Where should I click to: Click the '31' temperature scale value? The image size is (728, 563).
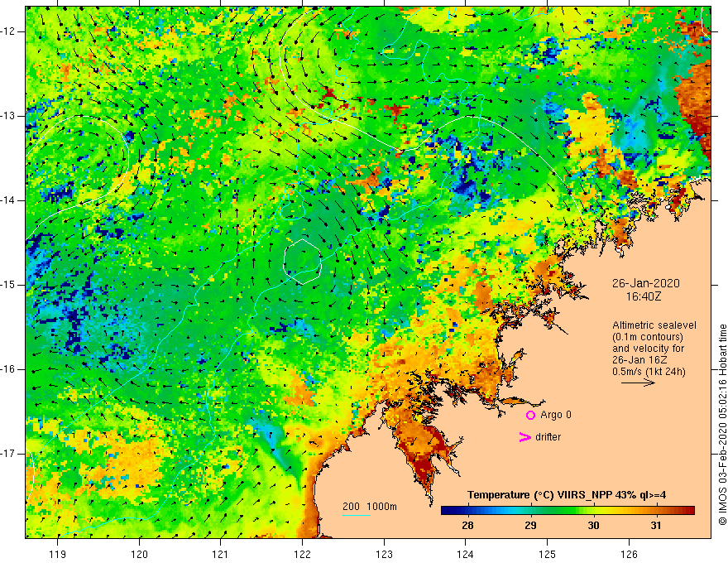pyautogui.click(x=655, y=526)
